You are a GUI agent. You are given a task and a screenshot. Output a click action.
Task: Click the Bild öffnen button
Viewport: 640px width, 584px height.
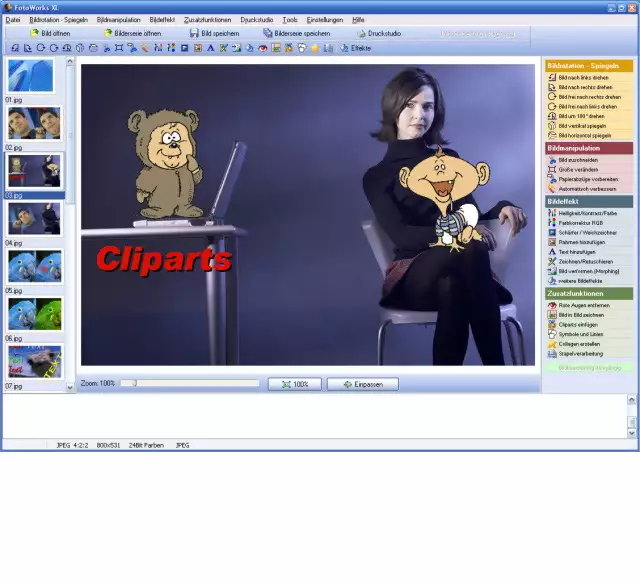pyautogui.click(x=50, y=33)
